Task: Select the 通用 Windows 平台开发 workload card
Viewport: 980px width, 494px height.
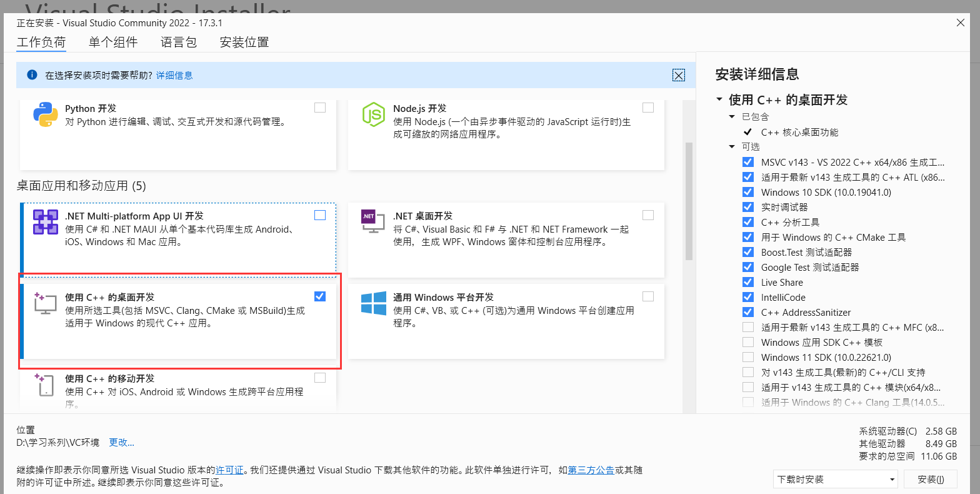Action: click(x=506, y=321)
